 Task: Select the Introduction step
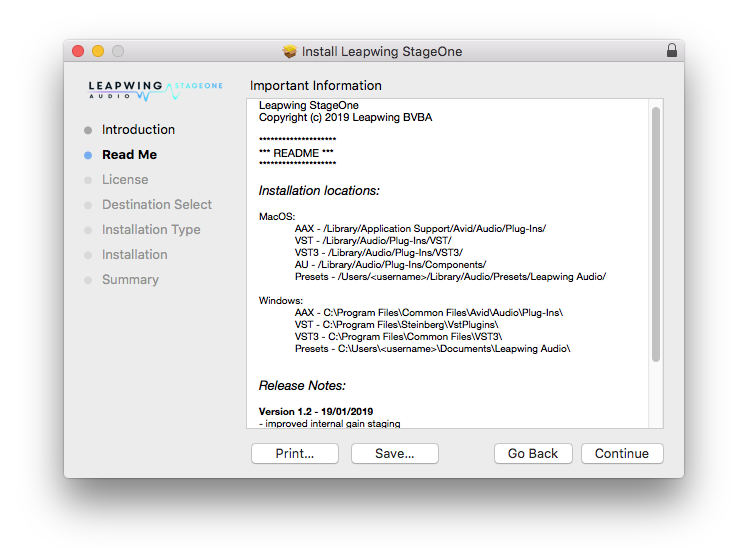[138, 130]
